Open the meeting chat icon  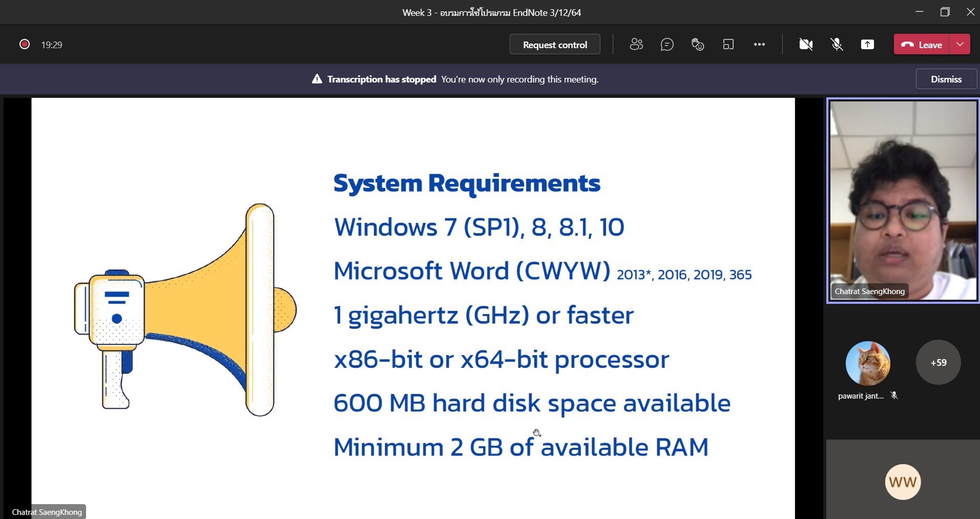pyautogui.click(x=667, y=45)
